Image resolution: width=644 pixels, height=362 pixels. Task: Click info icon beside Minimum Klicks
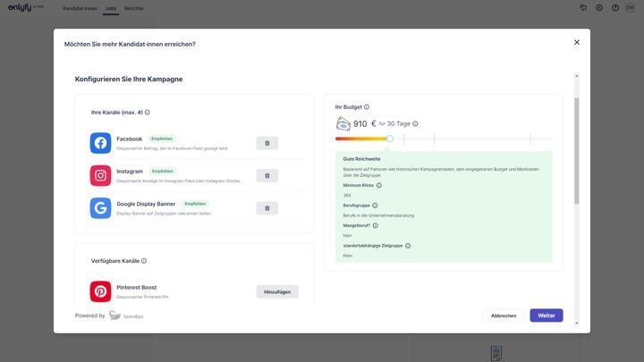coord(379,185)
